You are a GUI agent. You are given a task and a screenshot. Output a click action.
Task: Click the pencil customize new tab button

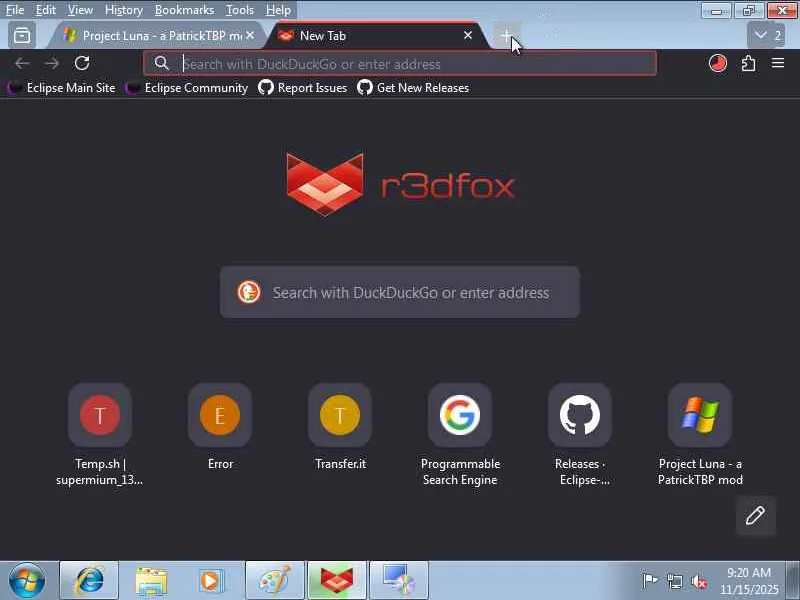(x=755, y=515)
